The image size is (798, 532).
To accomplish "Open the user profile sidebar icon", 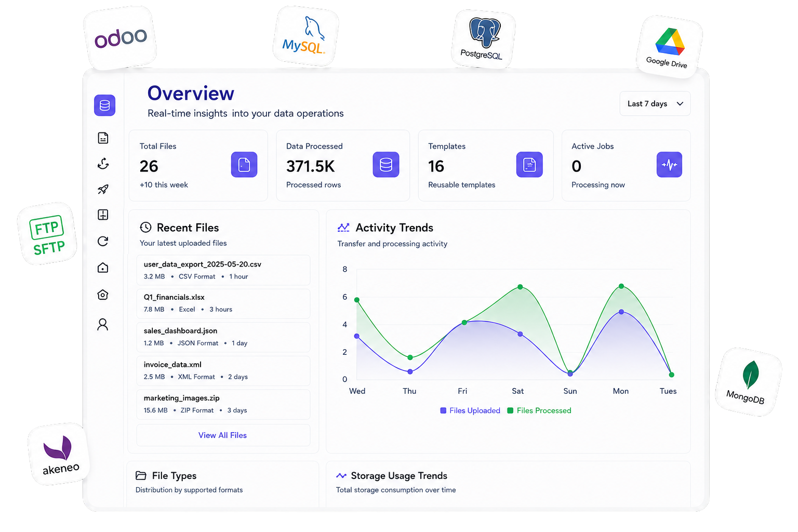I will click(103, 324).
